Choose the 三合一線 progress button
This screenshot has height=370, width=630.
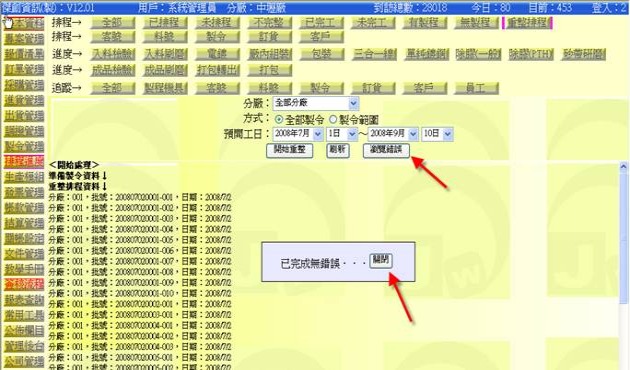[374, 54]
